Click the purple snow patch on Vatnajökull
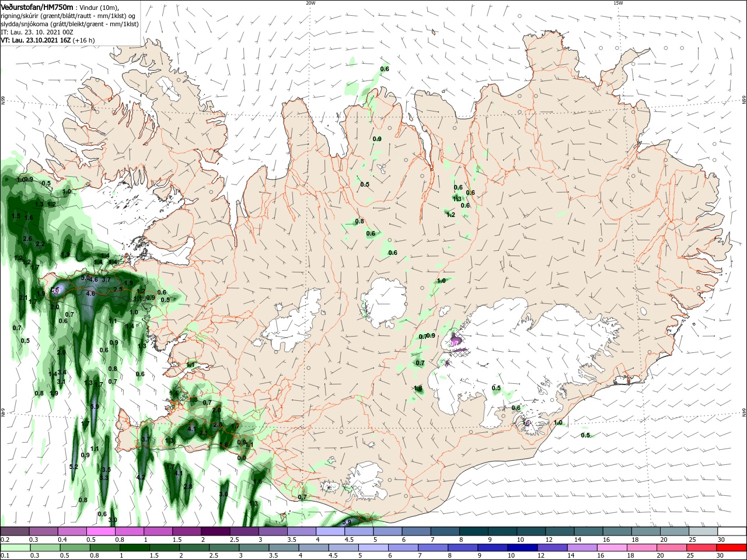747x560 pixels. [x=455, y=339]
